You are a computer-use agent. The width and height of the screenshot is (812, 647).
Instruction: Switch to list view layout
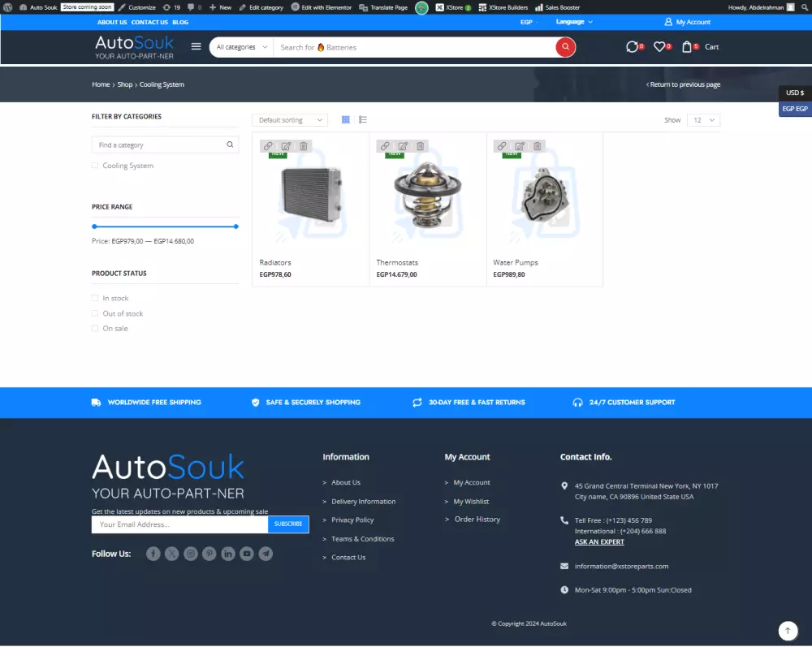pyautogui.click(x=362, y=119)
